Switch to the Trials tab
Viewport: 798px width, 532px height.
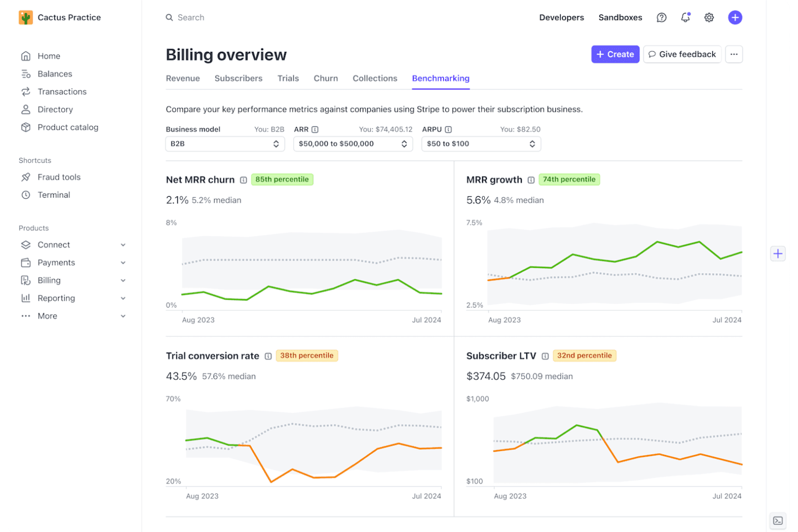click(288, 78)
